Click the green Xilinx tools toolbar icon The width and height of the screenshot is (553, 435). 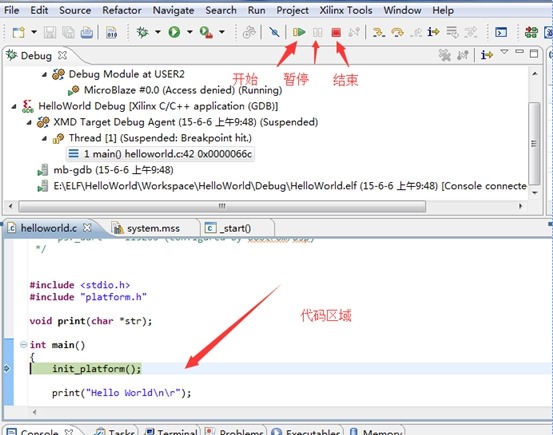coord(531,32)
